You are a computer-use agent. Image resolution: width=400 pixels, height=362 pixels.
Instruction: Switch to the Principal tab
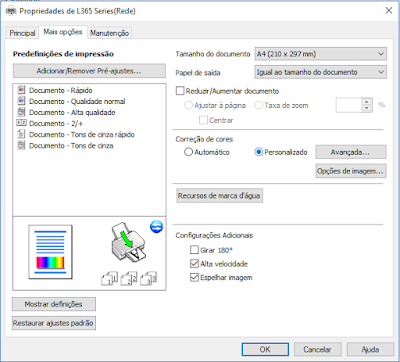pos(22,33)
